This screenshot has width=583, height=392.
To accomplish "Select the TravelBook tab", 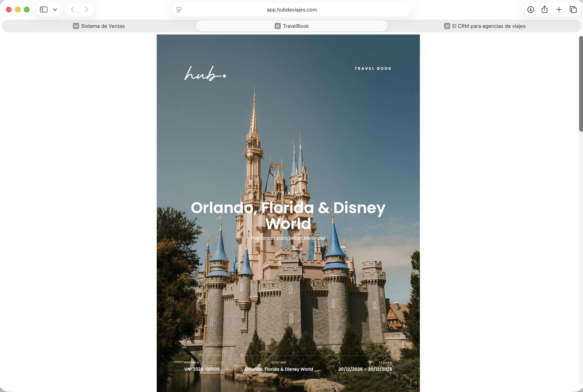I will click(292, 26).
